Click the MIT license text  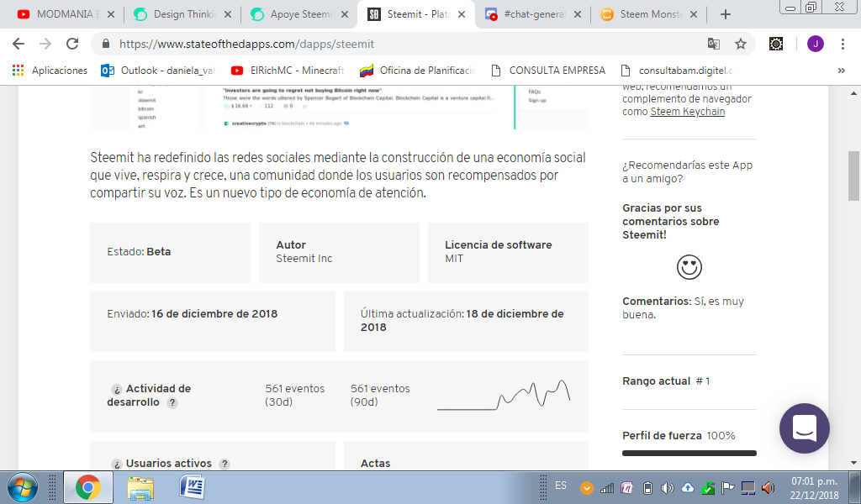pos(453,259)
